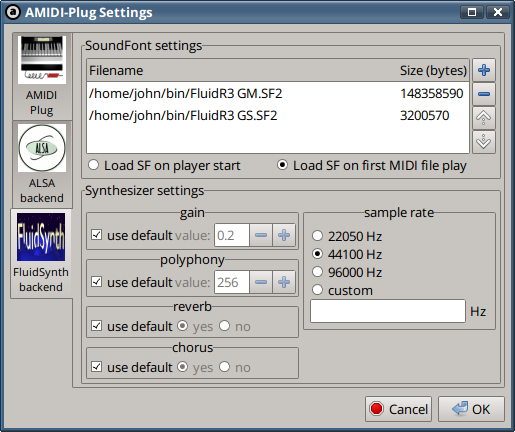Move SoundFont down with the down-arrow icon

click(x=484, y=142)
